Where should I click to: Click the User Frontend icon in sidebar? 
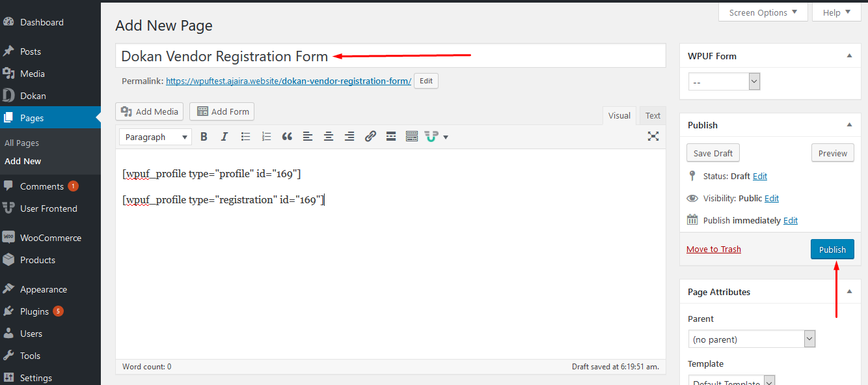(8, 208)
